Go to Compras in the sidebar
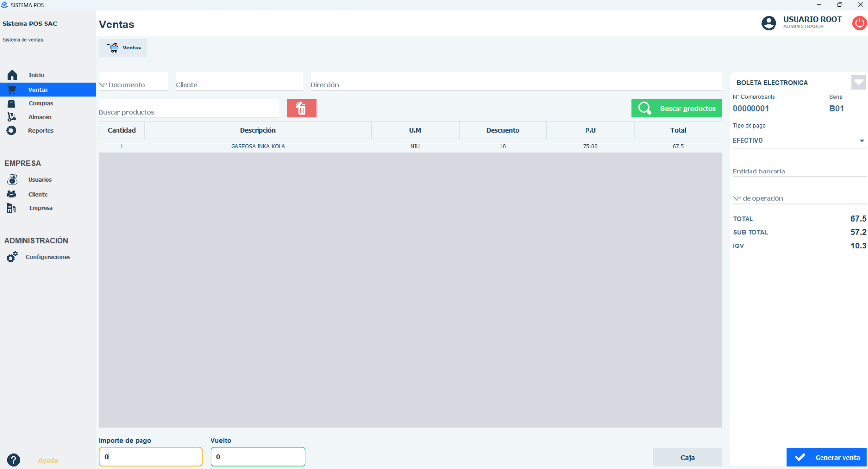 coord(41,103)
